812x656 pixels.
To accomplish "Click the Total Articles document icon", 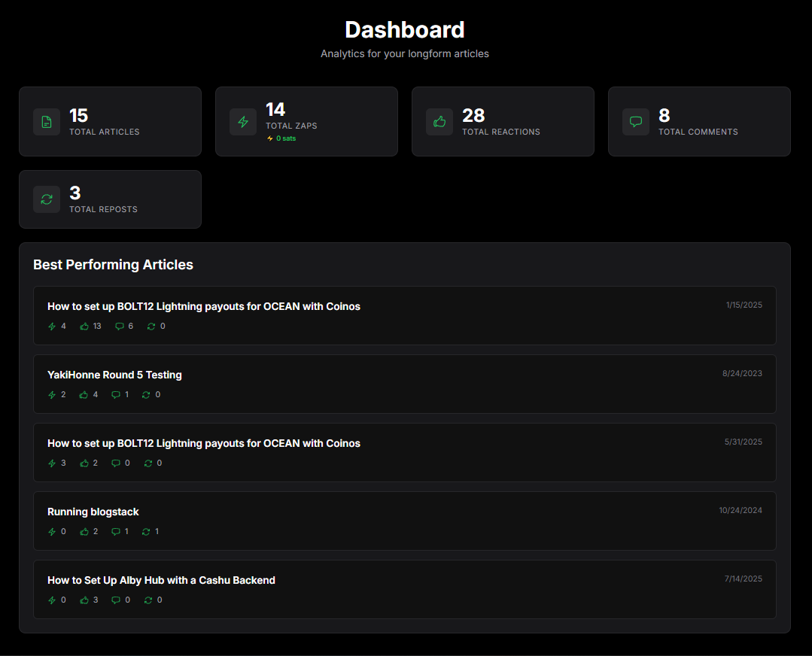I will [x=47, y=122].
